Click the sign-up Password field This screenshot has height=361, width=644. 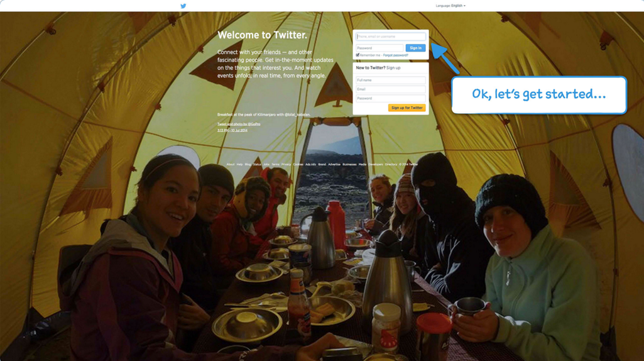[x=391, y=98]
